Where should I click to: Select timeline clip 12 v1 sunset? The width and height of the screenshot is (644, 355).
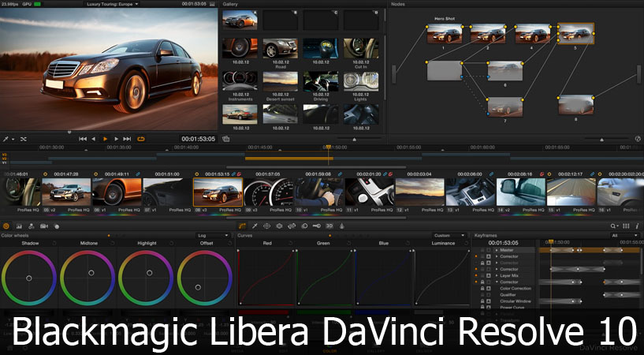420,192
